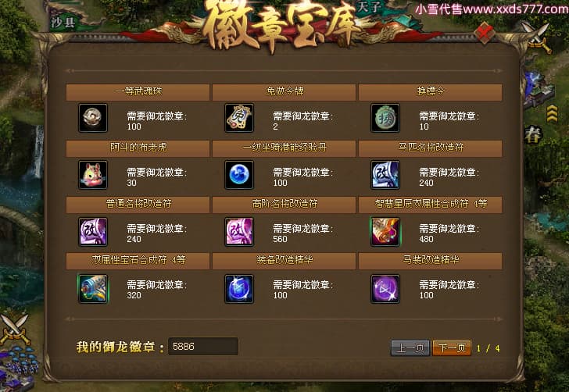
Task: Select the 马匹名将改造符 icon
Action: click(x=385, y=175)
